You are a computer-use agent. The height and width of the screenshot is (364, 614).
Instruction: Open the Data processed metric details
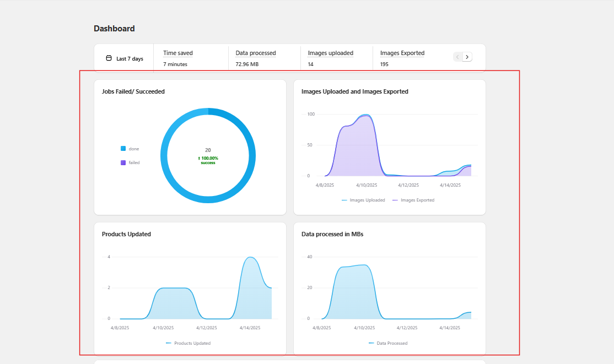pos(256,53)
